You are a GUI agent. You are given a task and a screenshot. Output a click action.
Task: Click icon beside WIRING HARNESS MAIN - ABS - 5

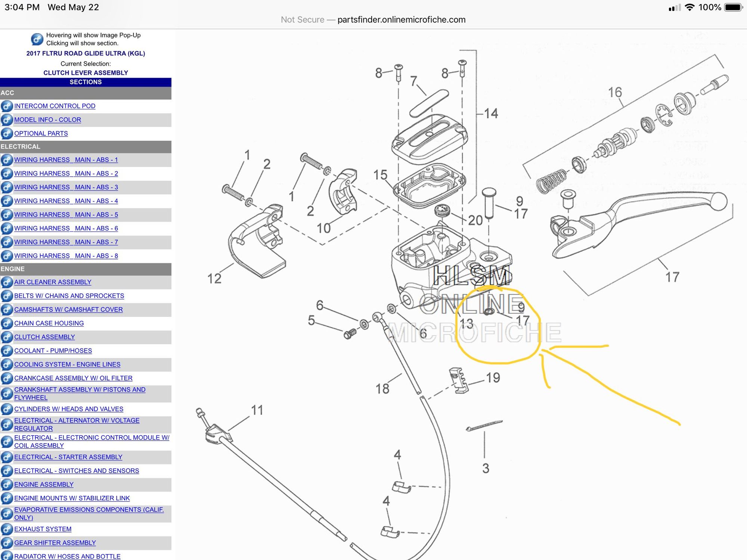pos(7,215)
